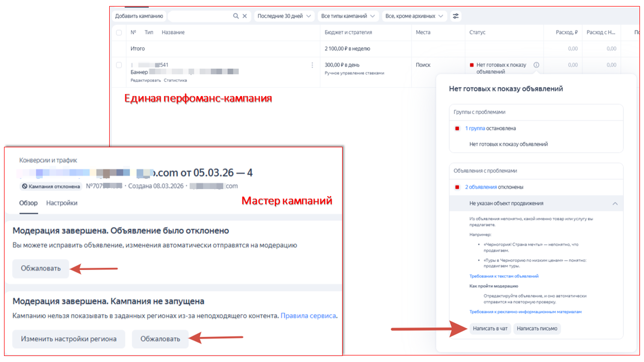This screenshot has width=644, height=362.
Task: Clear the campaign search field with X
Action: pyautogui.click(x=245, y=16)
